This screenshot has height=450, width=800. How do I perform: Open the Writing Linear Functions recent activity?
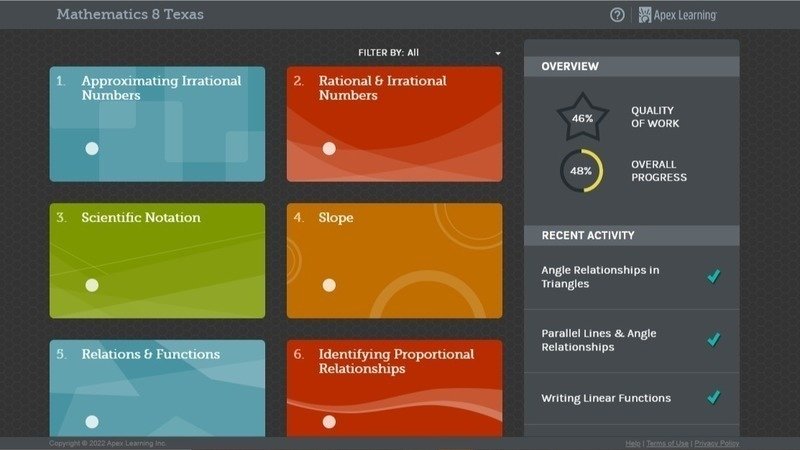coord(606,398)
